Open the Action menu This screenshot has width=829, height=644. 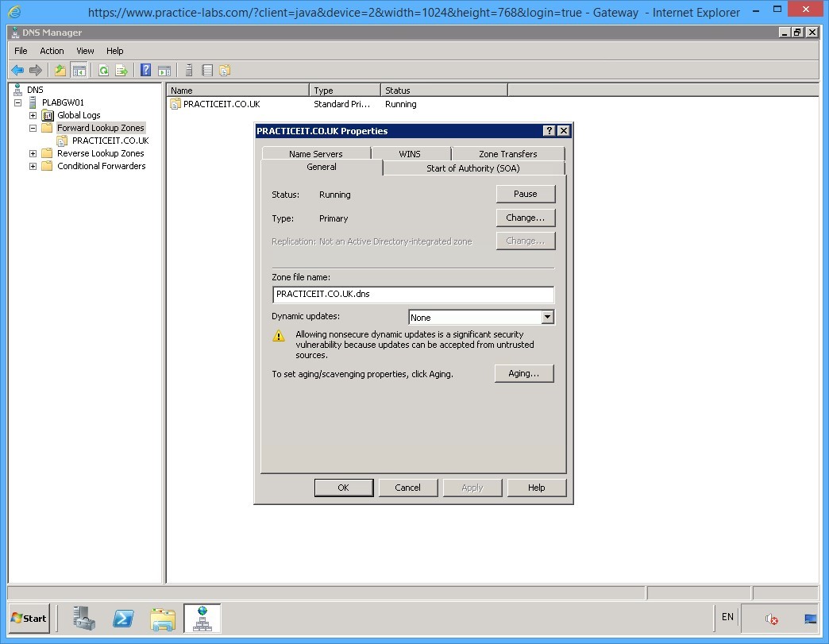coord(52,50)
